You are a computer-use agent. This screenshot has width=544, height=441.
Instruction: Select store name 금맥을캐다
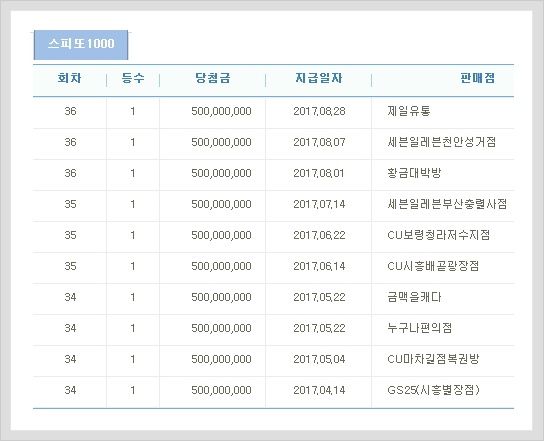point(414,297)
